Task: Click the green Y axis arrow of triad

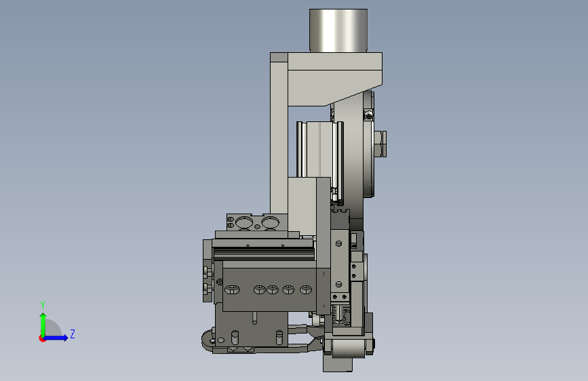Action: click(x=43, y=325)
